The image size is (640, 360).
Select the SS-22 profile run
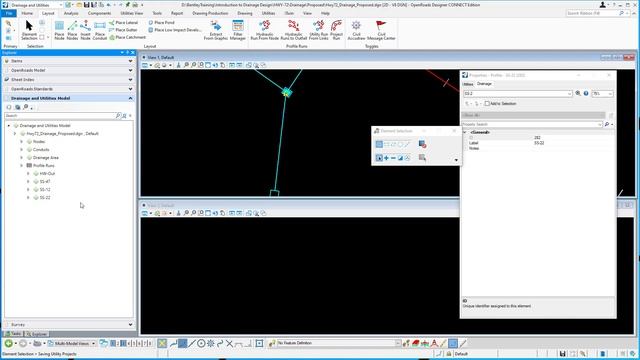point(45,198)
